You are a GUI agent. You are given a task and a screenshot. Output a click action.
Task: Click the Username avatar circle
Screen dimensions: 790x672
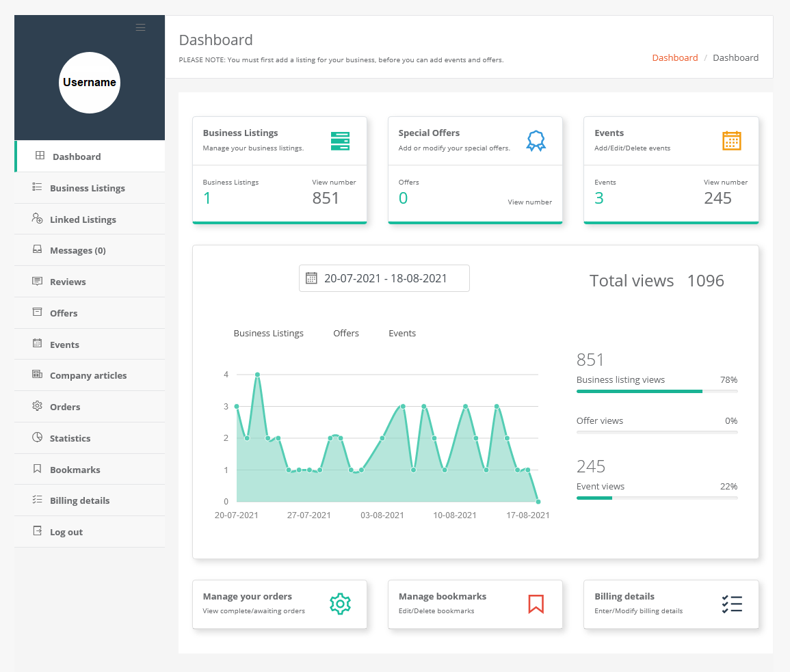pyautogui.click(x=90, y=83)
